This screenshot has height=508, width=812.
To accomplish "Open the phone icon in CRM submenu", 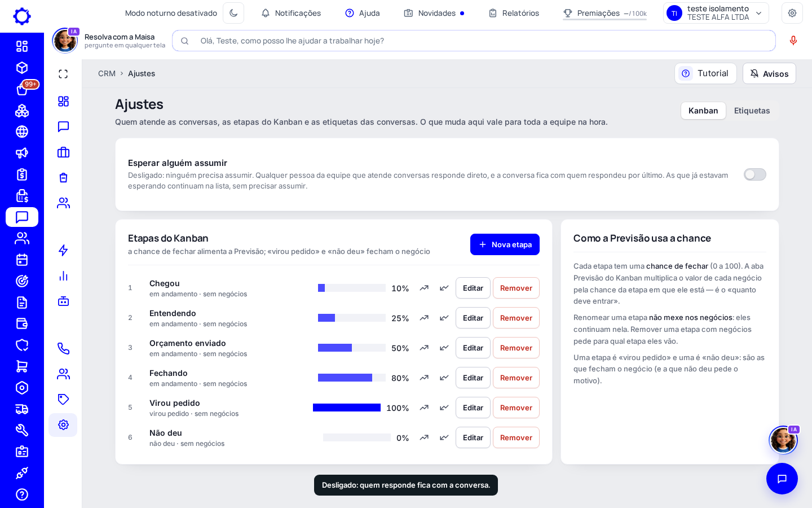I will (x=63, y=348).
